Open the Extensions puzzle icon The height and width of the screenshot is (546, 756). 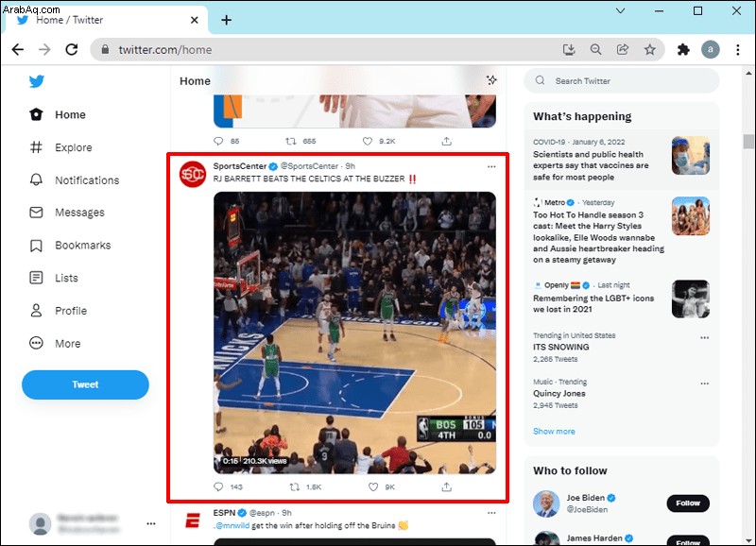[x=683, y=49]
